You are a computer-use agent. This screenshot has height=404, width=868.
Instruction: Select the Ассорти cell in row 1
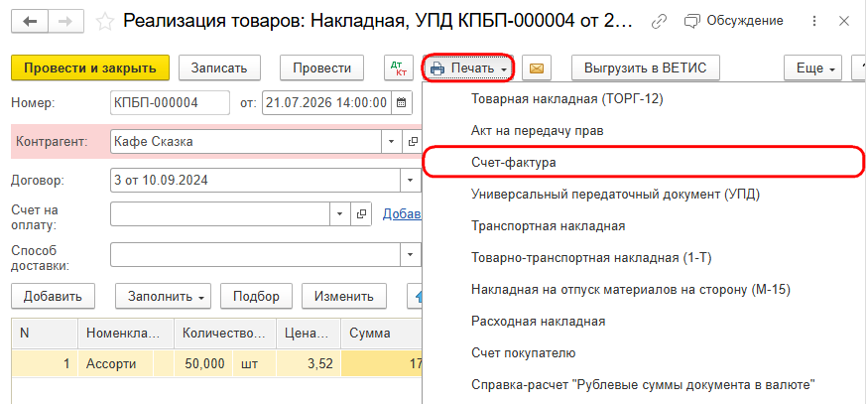[116, 364]
